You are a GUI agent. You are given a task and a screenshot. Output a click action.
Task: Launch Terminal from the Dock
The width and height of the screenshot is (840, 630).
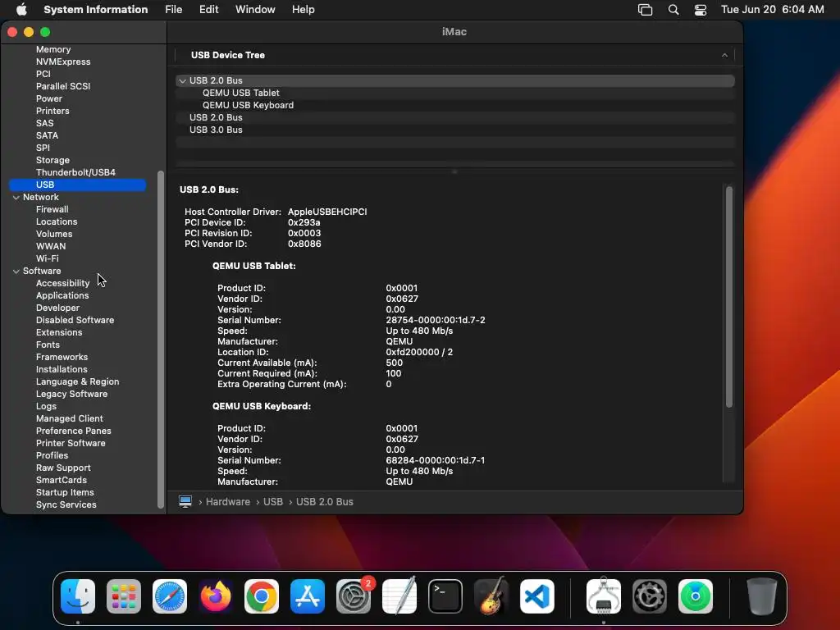pyautogui.click(x=445, y=596)
